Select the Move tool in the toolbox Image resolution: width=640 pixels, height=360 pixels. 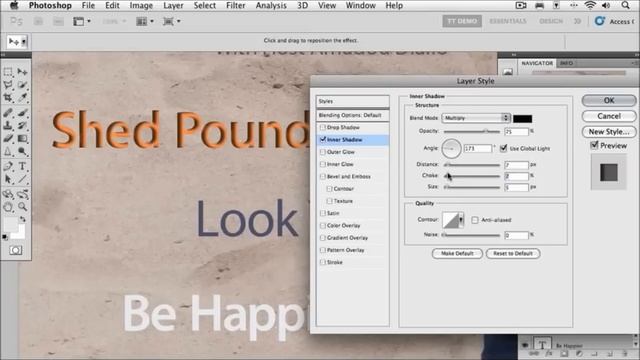click(x=22, y=72)
